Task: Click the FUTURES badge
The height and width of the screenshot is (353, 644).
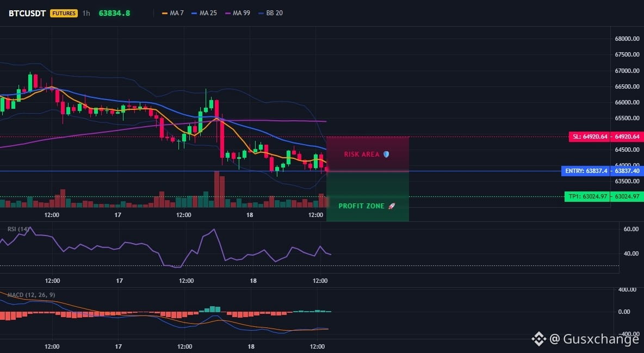Action: (64, 13)
